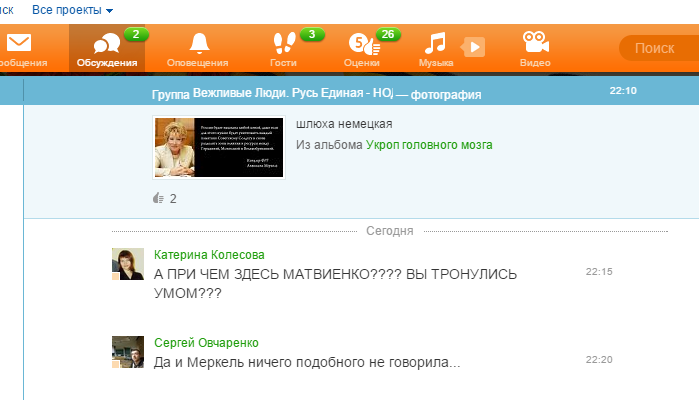The height and width of the screenshot is (400, 699).
Task: Open Катерина Колесова's profile name link
Action: pyautogui.click(x=209, y=255)
